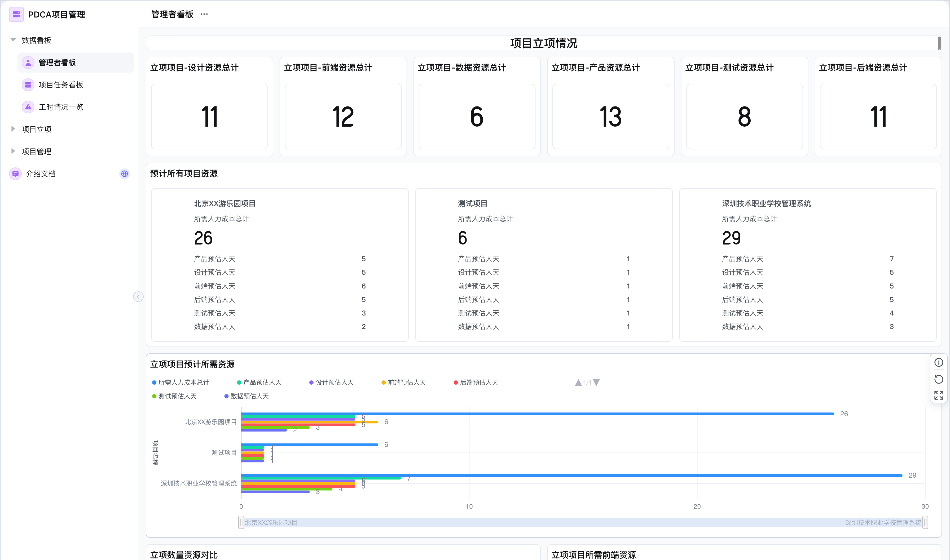Click the 立项项目所需前端资源 panel title
The image size is (950, 560).
click(x=593, y=555)
